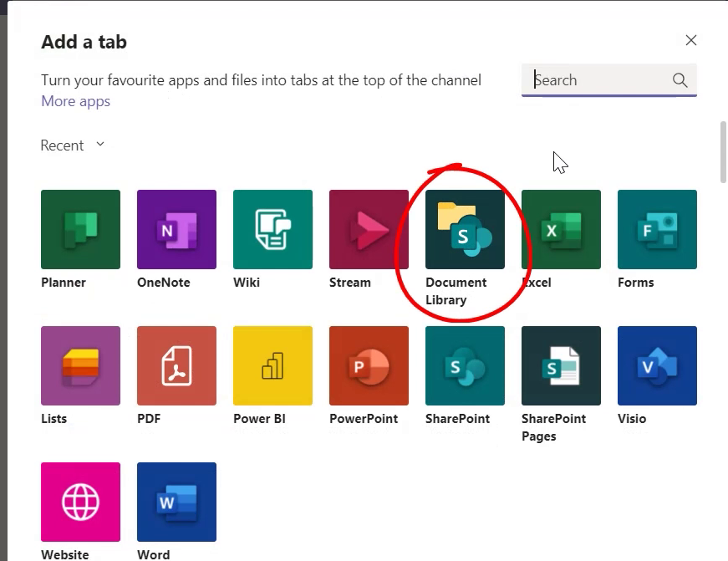
Task: Select the PDF app icon
Action: (176, 365)
